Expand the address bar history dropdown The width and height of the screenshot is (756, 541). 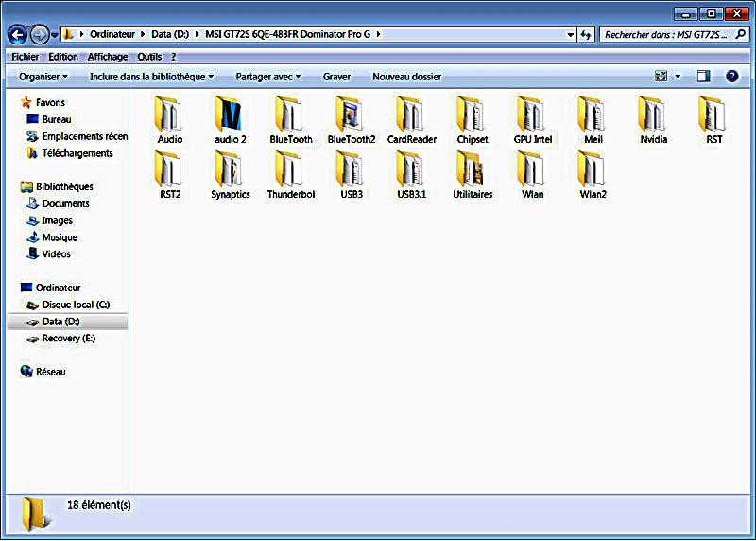tap(571, 35)
